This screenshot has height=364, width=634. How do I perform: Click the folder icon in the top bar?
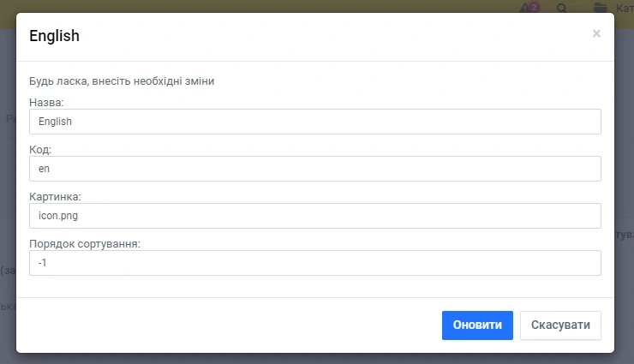601,9
